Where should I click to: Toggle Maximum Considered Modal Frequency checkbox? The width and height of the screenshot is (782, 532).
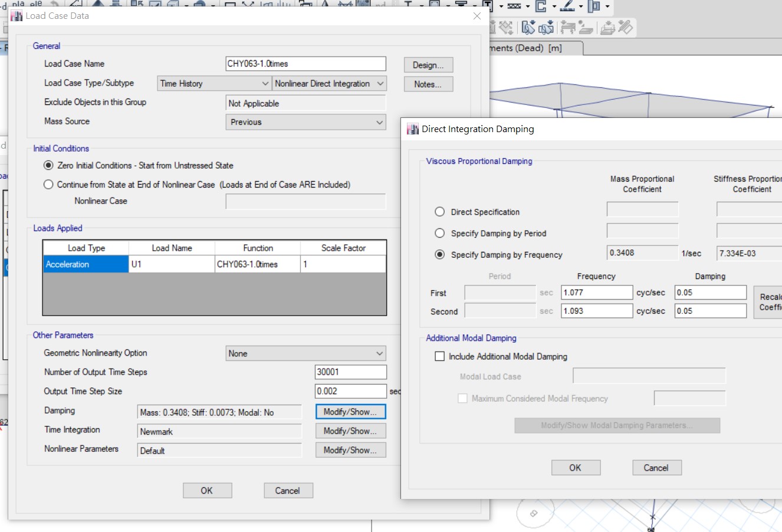coord(462,398)
